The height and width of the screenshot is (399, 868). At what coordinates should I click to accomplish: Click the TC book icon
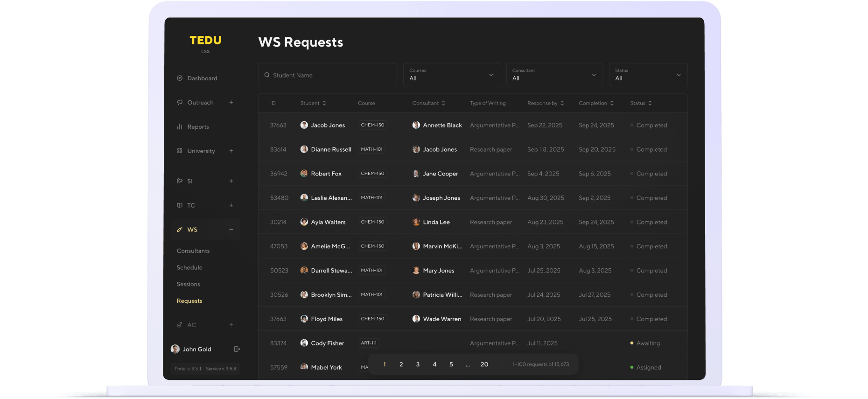[x=180, y=205]
